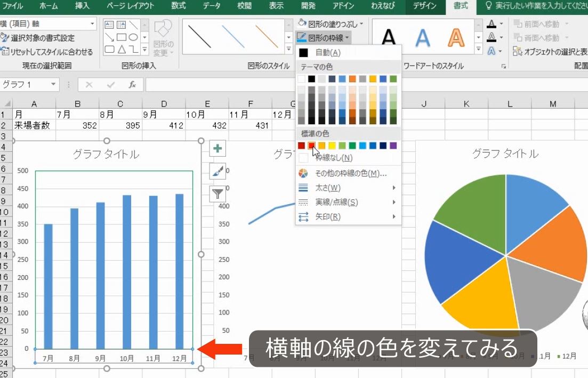Choose 自動 automatic outline color
This screenshot has height=378, width=588.
tap(348, 52)
